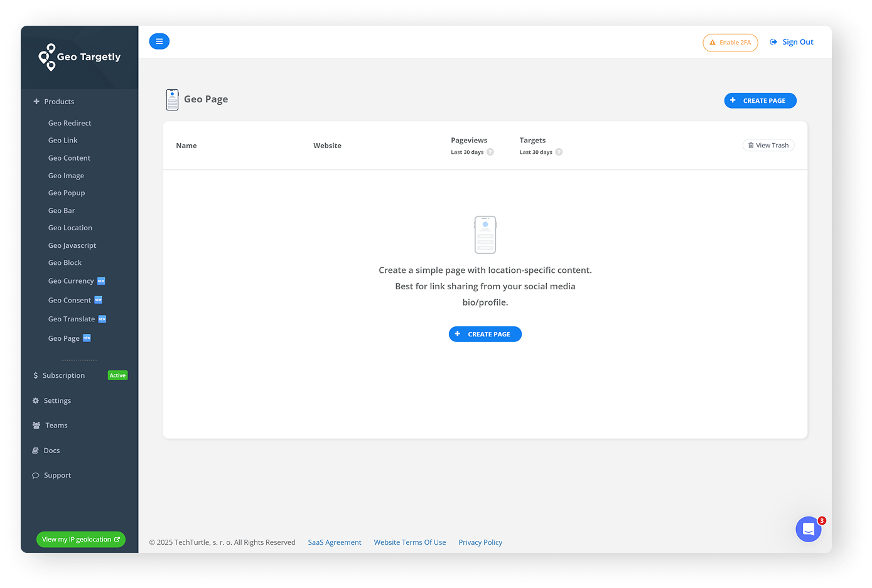Expand the Products section
The height and width of the screenshot is (588, 872).
point(54,102)
